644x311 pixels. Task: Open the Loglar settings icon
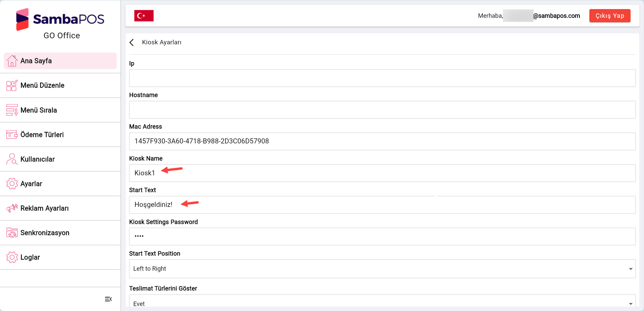12,257
